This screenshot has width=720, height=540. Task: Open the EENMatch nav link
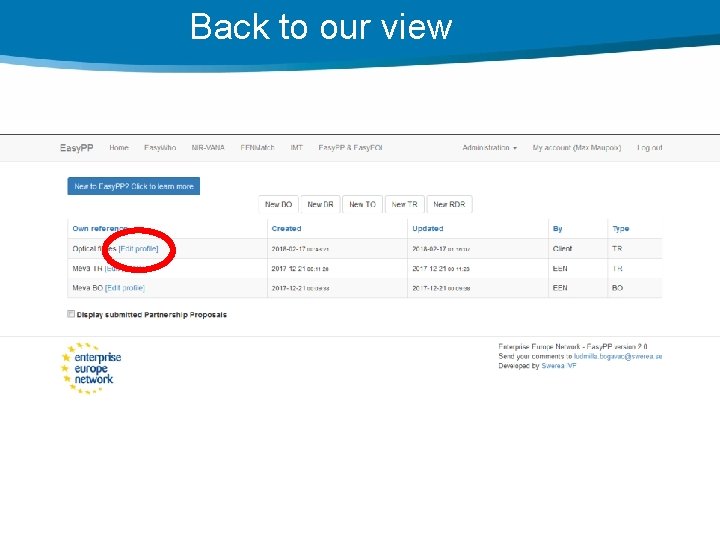pos(257,148)
